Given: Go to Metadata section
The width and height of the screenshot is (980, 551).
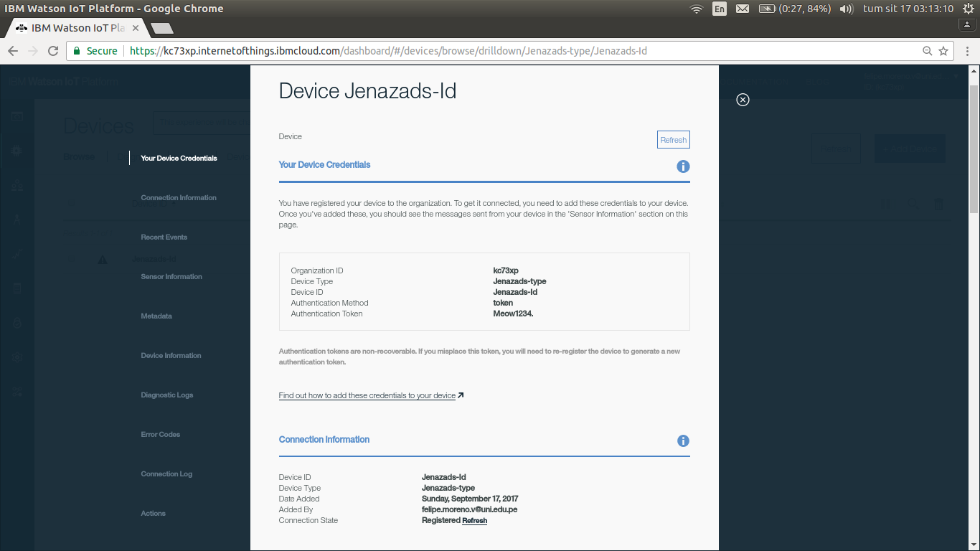Looking at the screenshot, I should click(x=156, y=316).
